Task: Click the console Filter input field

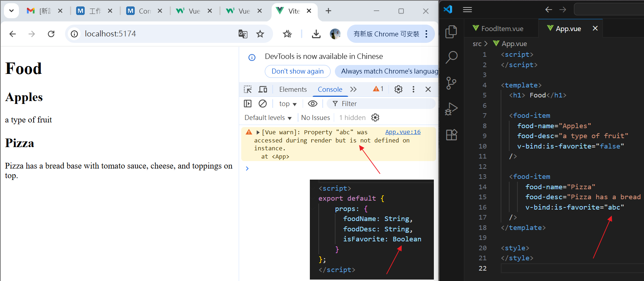Action: coord(386,104)
